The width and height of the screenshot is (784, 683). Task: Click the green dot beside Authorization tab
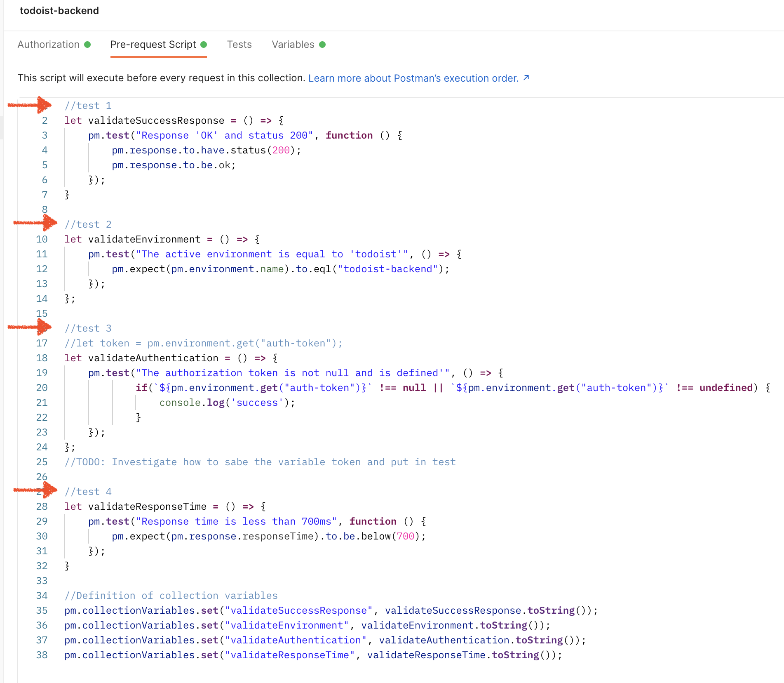pyautogui.click(x=88, y=45)
